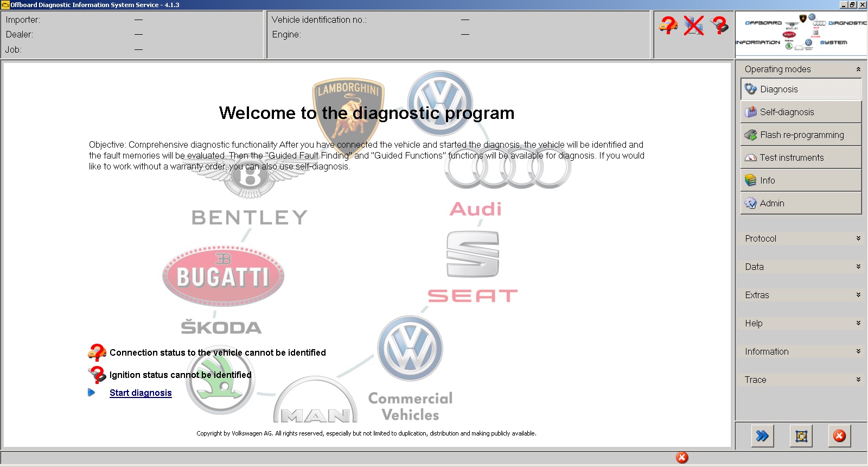868x467 pixels.
Task: Expand the Help section
Action: click(858, 323)
